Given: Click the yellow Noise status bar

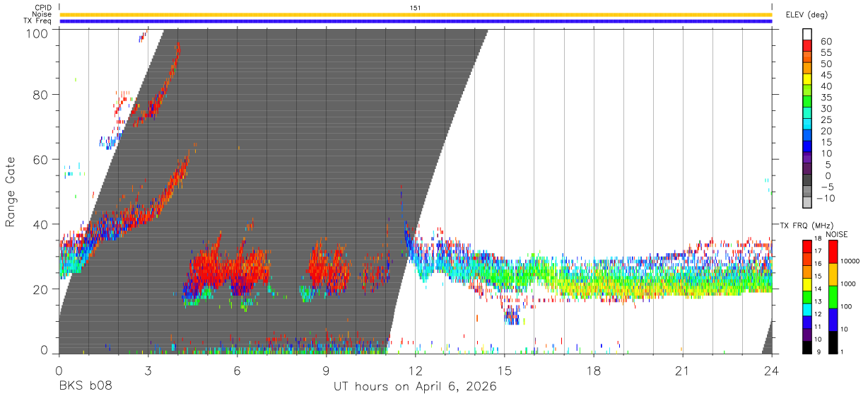Looking at the screenshot, I should tap(416, 14).
